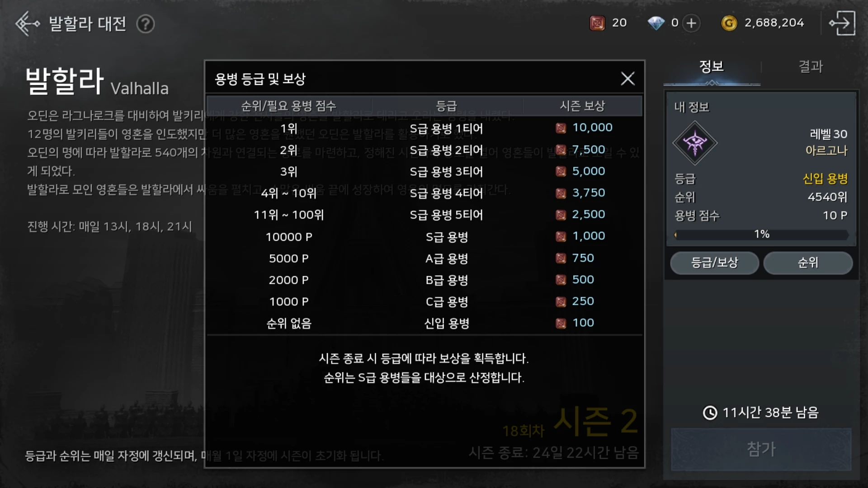
Task: Click the clock icon by remaining time
Action: point(710,413)
